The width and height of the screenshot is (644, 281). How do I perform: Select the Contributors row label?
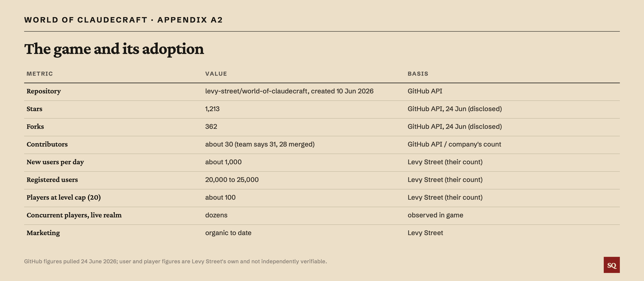(x=47, y=144)
